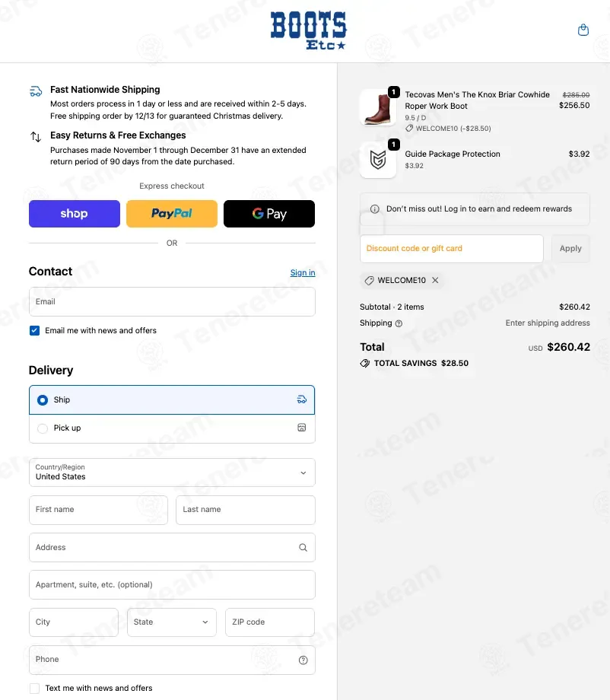Enable Text me with news and offers

(34, 688)
